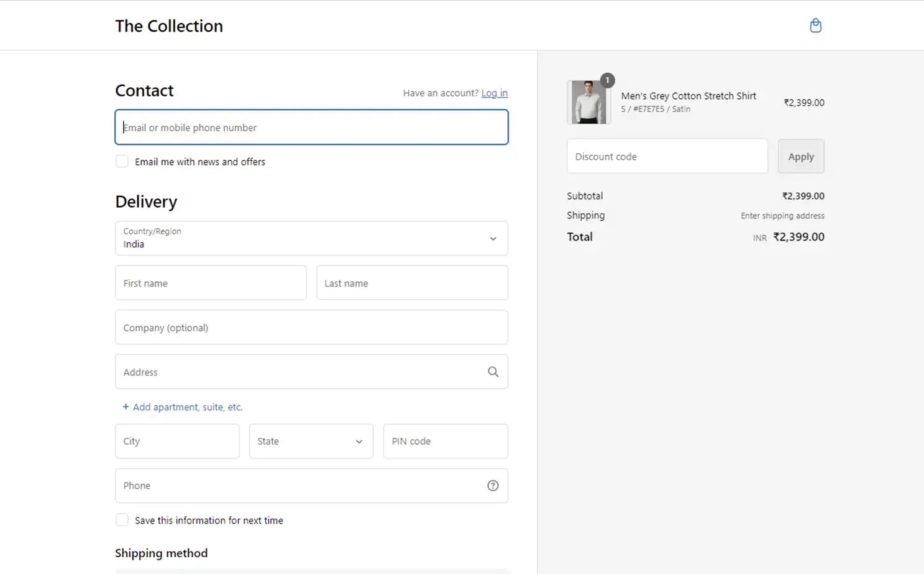Image resolution: width=924 pixels, height=574 pixels.
Task: Check Save this information for next time
Action: click(122, 519)
